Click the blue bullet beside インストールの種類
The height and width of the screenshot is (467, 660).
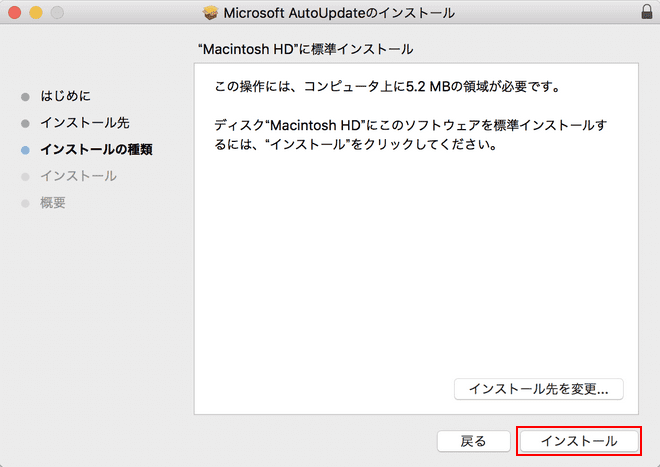click(25, 150)
